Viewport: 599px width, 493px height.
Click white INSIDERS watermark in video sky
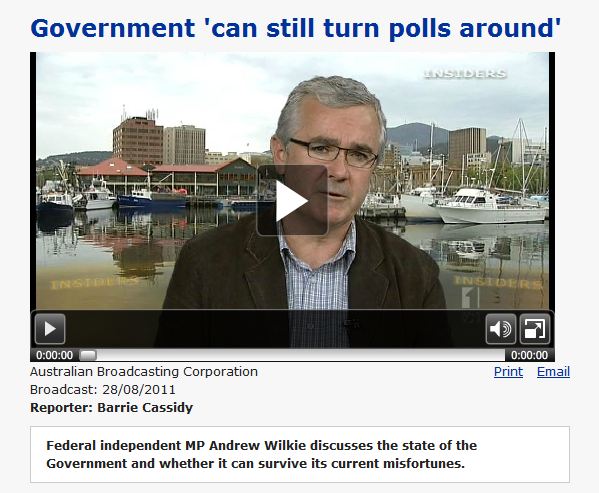coord(465,74)
